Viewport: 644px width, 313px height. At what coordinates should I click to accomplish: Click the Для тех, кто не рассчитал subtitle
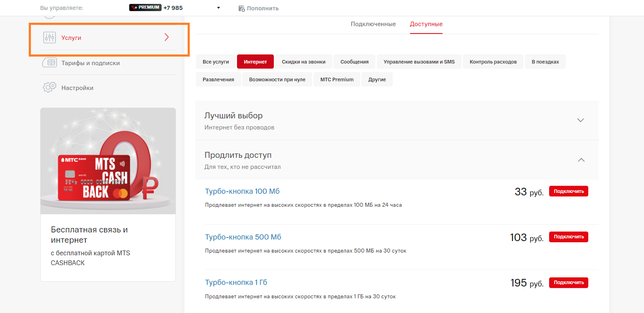[x=243, y=167]
